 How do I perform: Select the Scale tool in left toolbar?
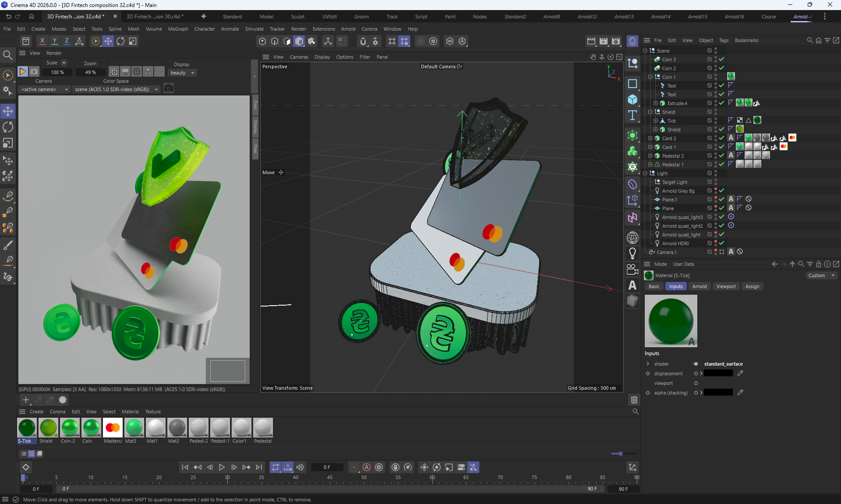click(x=8, y=144)
